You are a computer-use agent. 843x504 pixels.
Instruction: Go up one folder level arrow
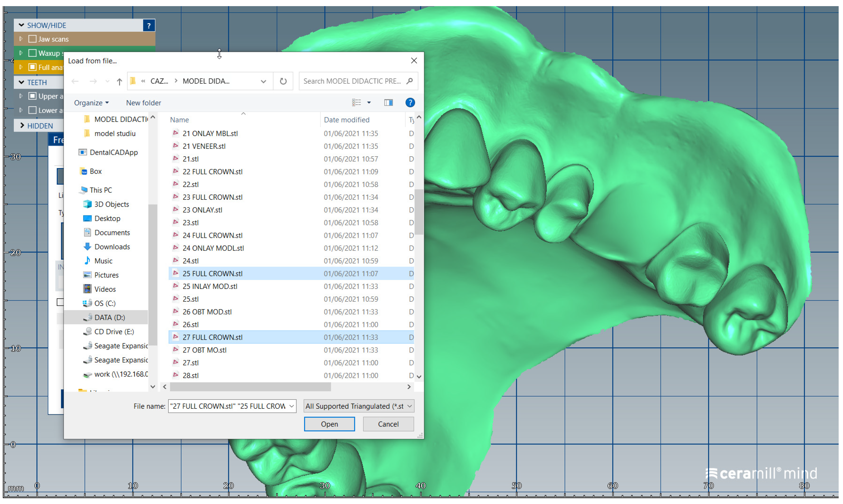click(x=119, y=81)
